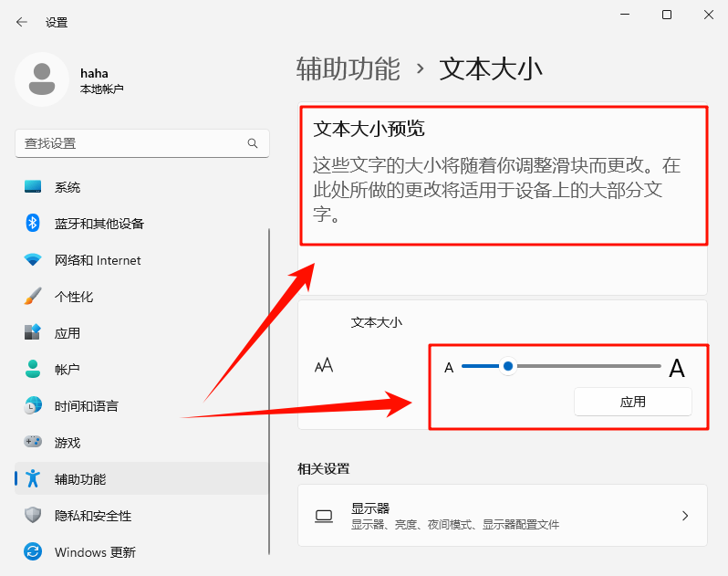Click the text size slider thumb
Viewport: 728px width, 576px height.
tap(508, 366)
